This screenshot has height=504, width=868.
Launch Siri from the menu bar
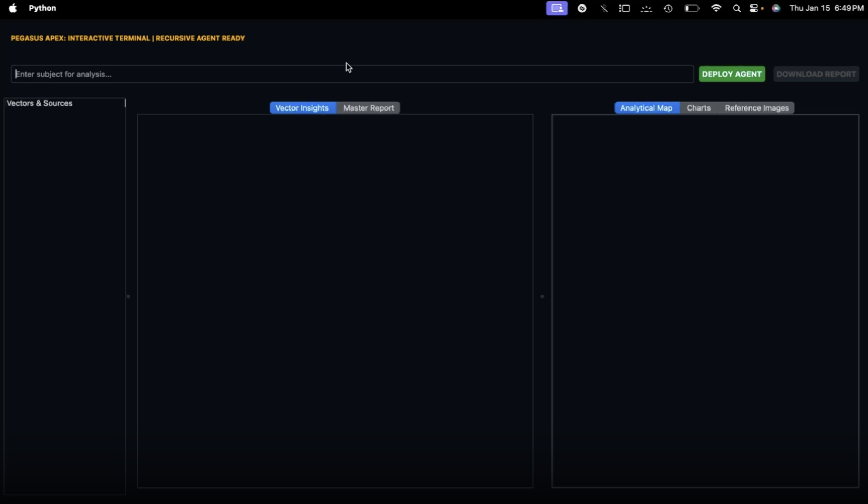tap(776, 8)
